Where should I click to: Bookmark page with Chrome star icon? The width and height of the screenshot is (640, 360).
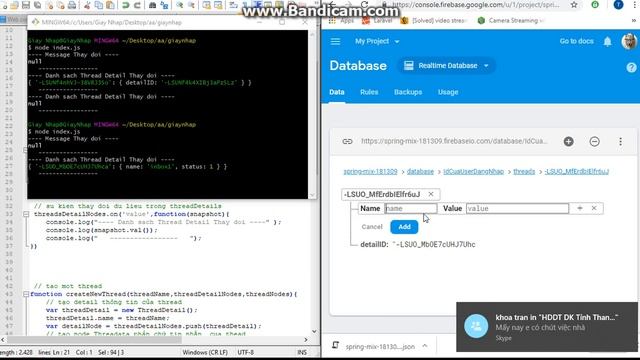click(x=574, y=5)
